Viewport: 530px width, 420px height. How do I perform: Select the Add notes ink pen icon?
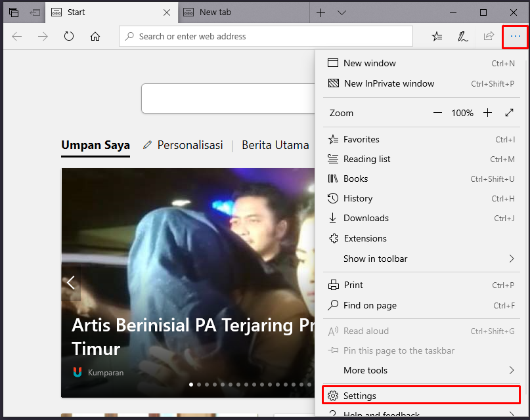coord(462,37)
